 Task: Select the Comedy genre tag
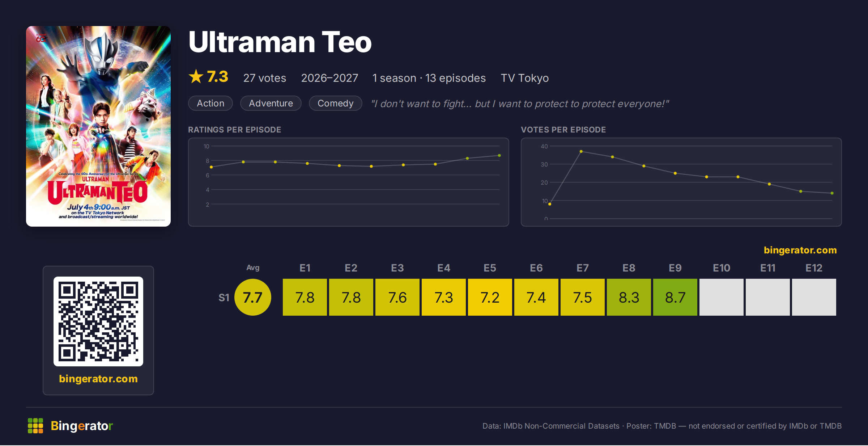pyautogui.click(x=336, y=103)
